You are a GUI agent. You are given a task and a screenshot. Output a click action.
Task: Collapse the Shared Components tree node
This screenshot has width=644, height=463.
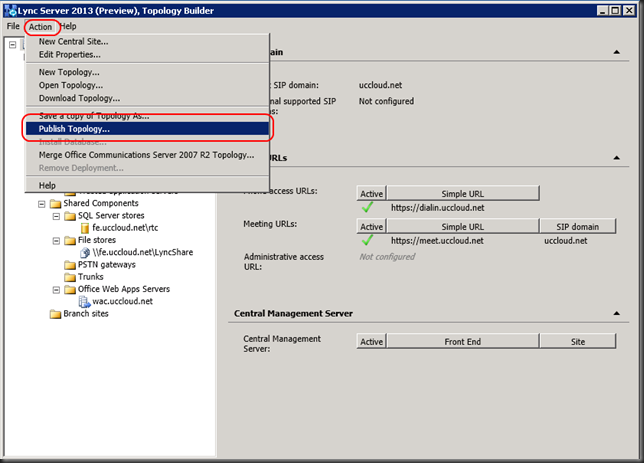point(41,204)
